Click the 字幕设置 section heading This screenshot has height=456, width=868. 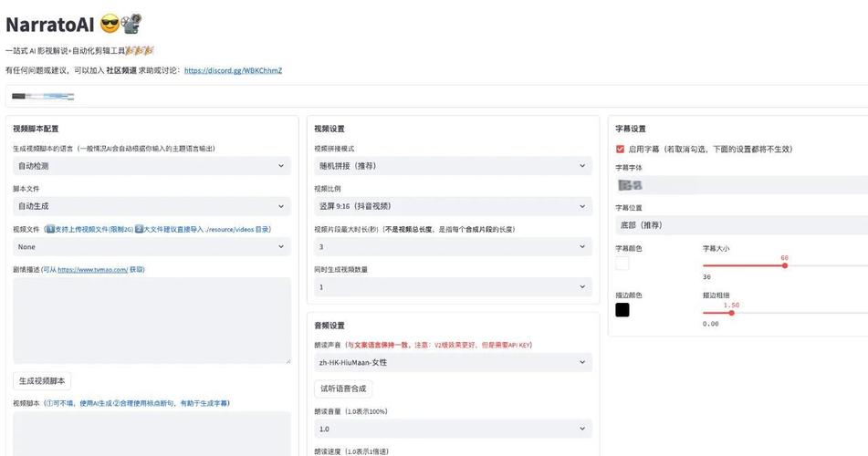click(631, 129)
